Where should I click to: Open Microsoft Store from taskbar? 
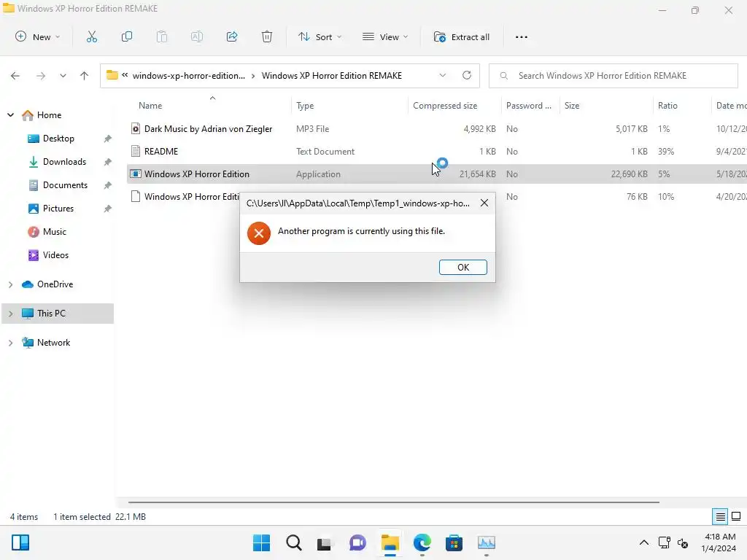click(454, 542)
